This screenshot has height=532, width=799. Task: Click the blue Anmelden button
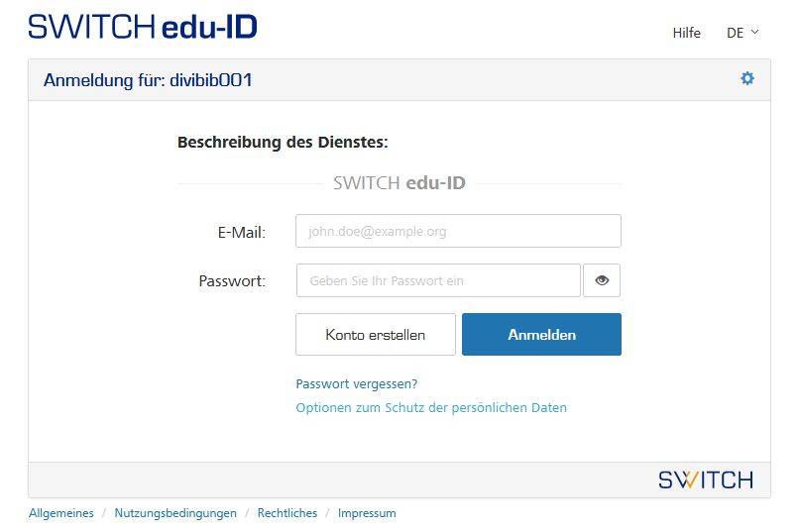tap(541, 335)
